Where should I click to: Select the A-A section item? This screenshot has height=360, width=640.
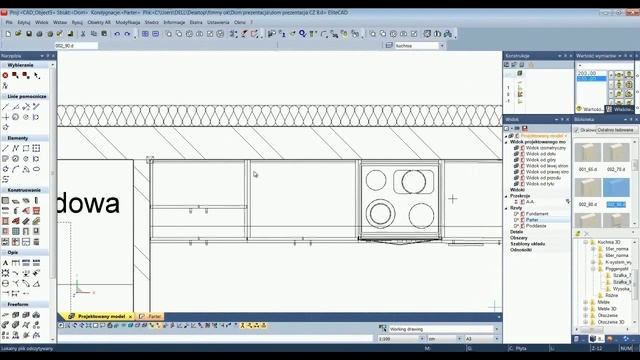point(529,202)
